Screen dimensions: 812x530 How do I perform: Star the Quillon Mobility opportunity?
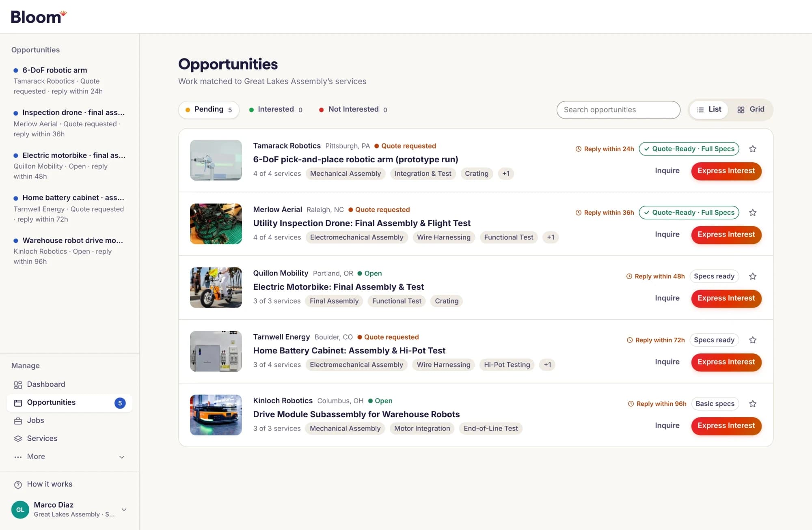(753, 276)
